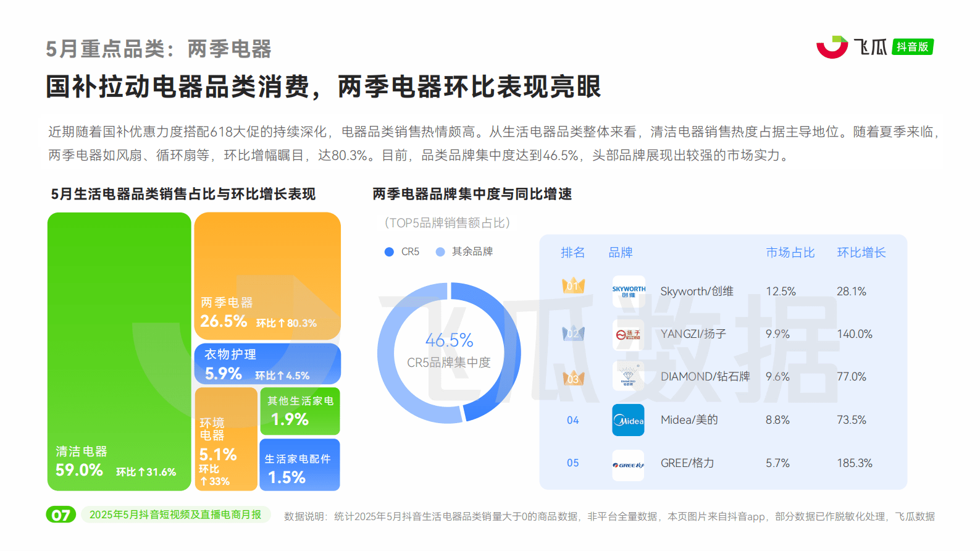This screenshot has height=551, width=980.
Task: Click the 品牌 column header
Action: 621,253
